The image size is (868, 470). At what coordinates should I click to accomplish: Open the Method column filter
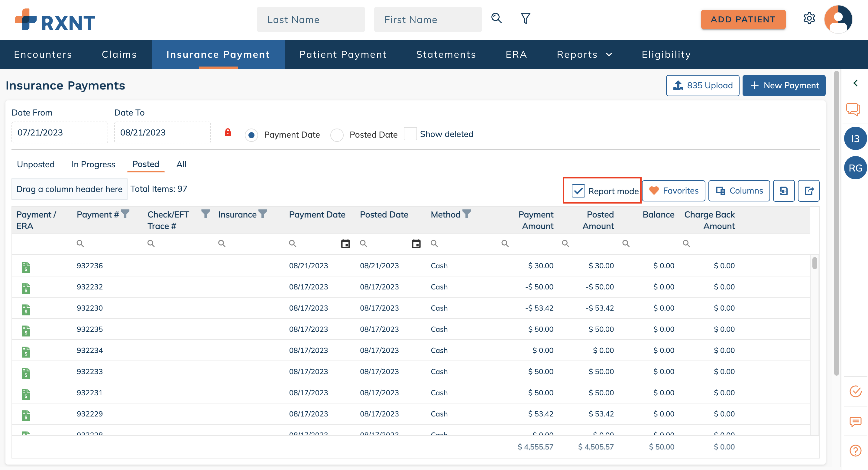(467, 214)
